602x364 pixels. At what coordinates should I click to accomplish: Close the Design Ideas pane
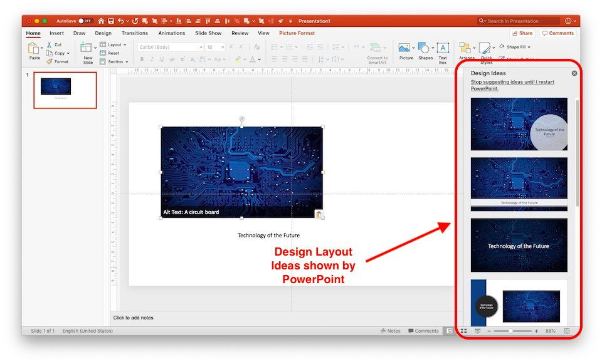[574, 73]
